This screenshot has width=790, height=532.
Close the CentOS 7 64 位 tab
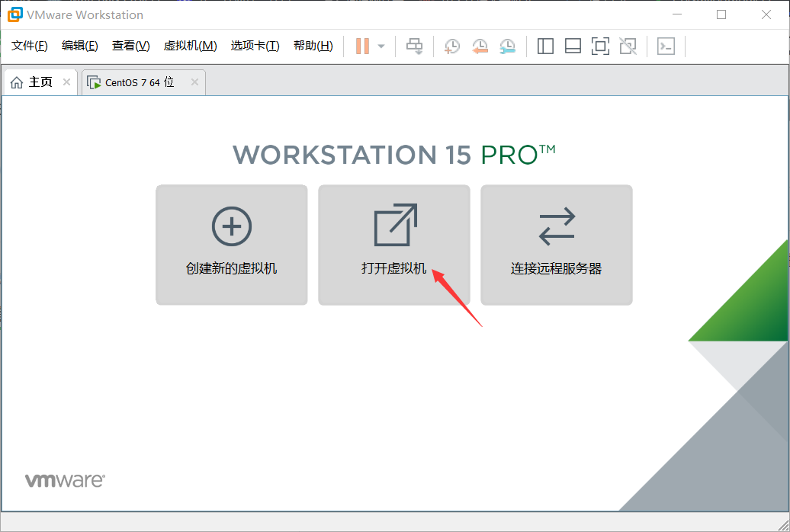194,82
